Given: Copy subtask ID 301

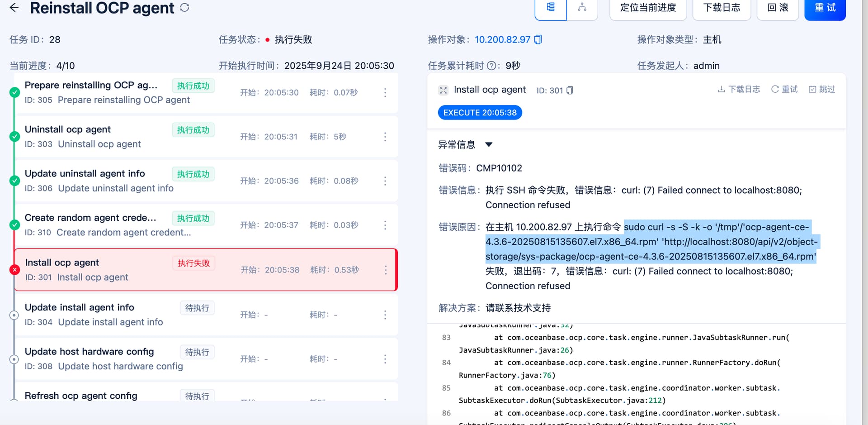Looking at the screenshot, I should [x=570, y=91].
